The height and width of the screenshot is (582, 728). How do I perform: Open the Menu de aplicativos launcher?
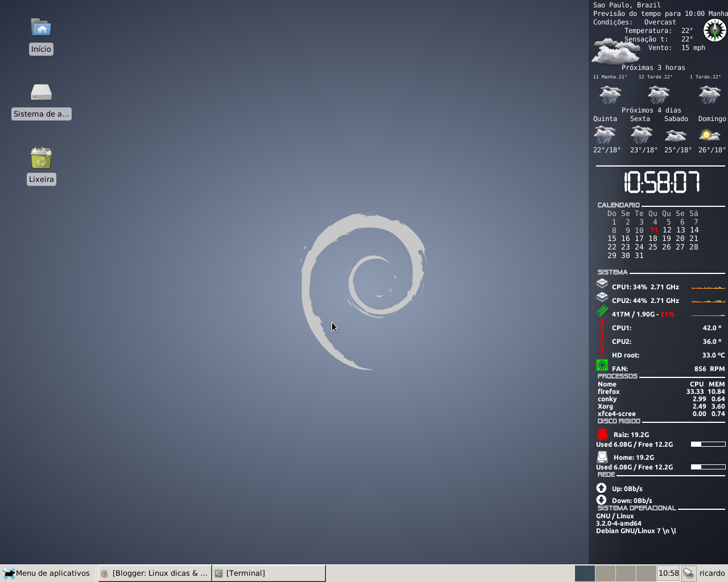pyautogui.click(x=47, y=573)
